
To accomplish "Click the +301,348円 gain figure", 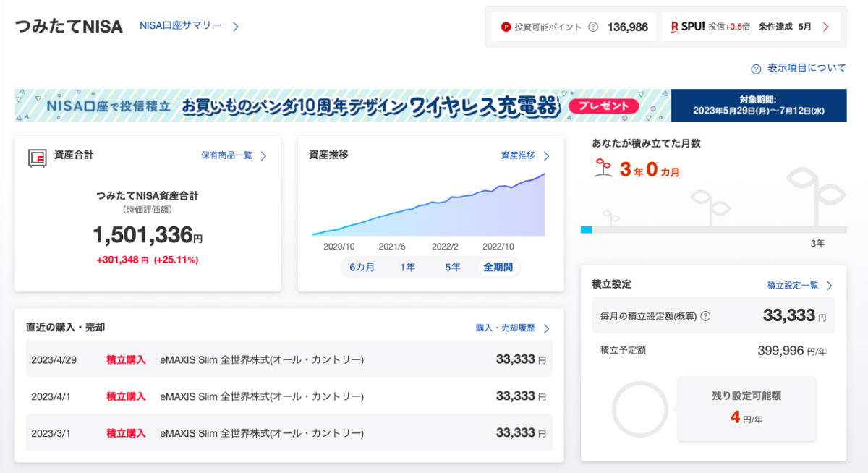I will pos(122,260).
